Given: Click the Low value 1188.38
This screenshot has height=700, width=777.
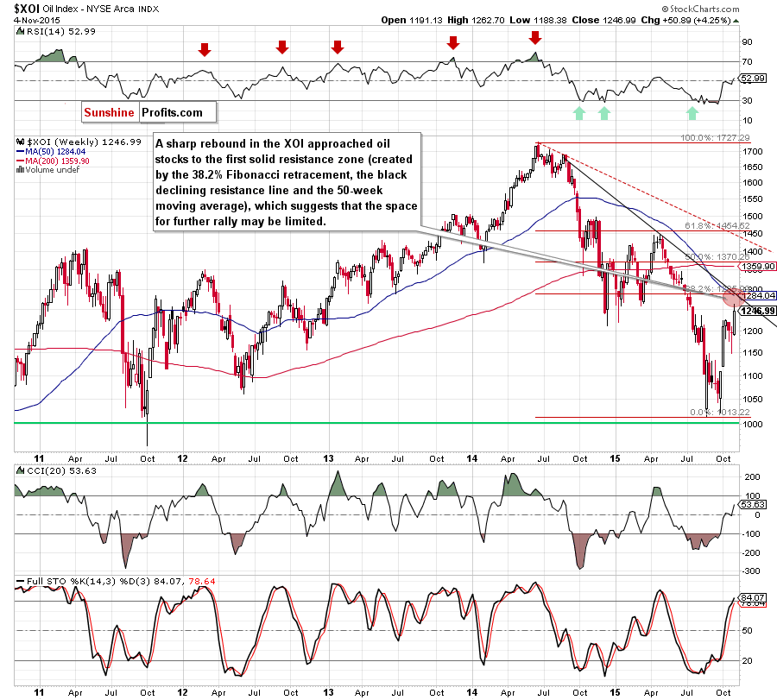Looking at the screenshot, I should pos(550,21).
